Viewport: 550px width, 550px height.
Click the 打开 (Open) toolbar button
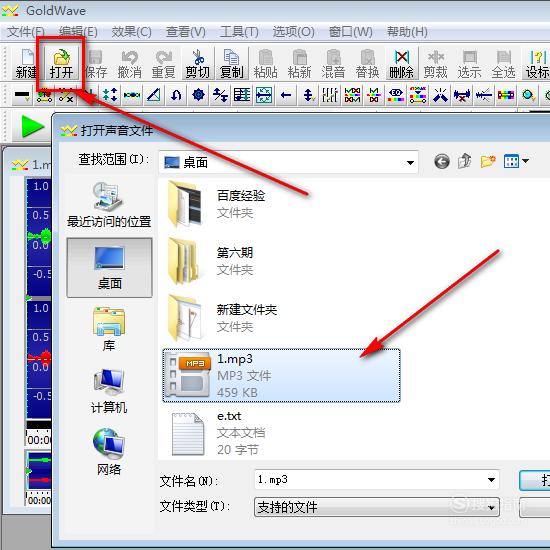click(x=61, y=64)
